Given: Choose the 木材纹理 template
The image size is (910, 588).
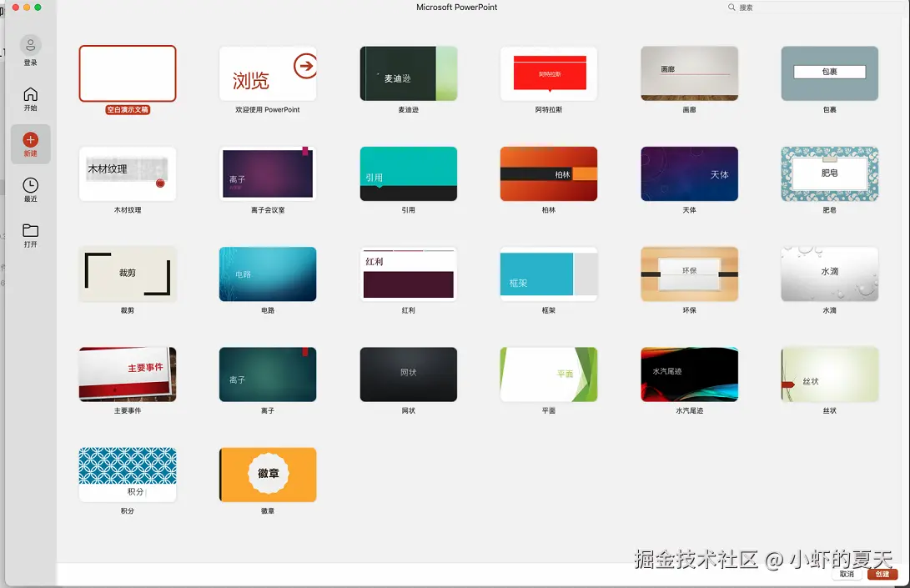Looking at the screenshot, I should pyautogui.click(x=128, y=174).
